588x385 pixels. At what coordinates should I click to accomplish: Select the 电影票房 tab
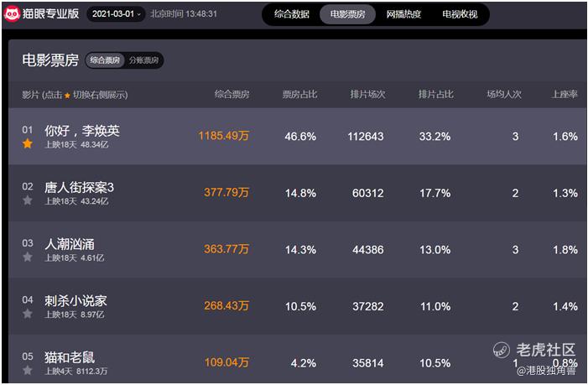(347, 14)
